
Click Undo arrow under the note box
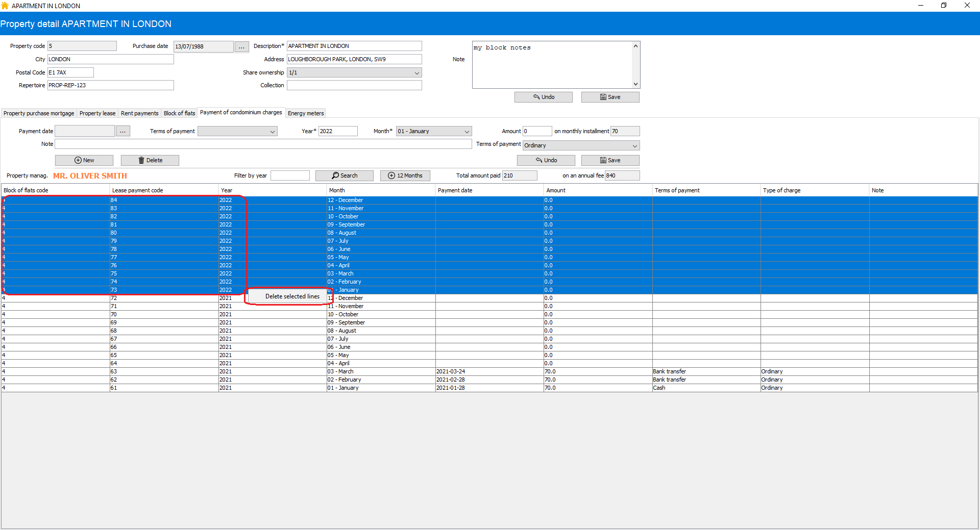pyautogui.click(x=543, y=97)
